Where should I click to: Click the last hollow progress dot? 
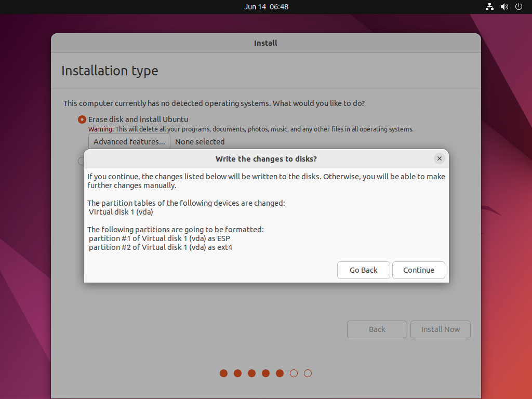(x=308, y=373)
